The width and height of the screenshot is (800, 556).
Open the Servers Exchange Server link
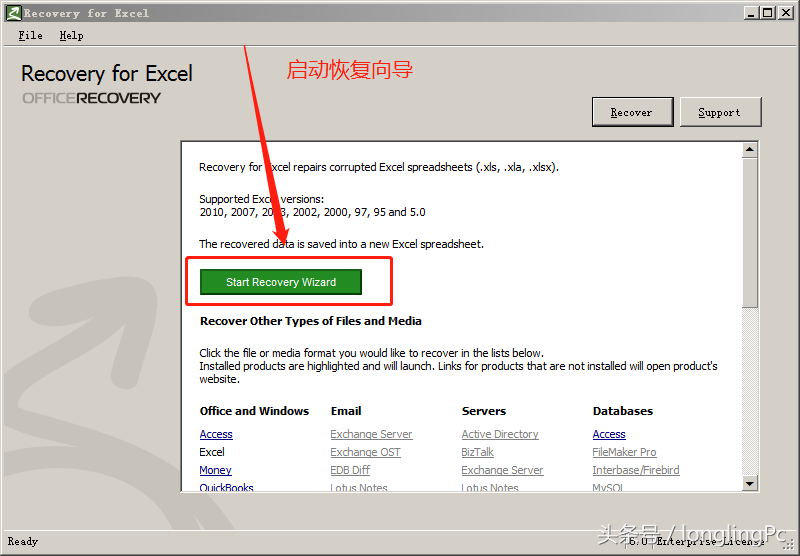[x=502, y=470]
